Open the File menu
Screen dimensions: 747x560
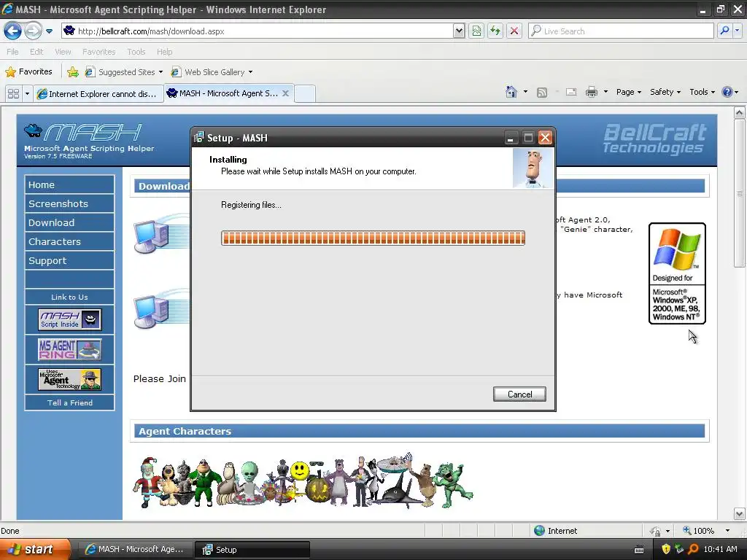pos(12,52)
